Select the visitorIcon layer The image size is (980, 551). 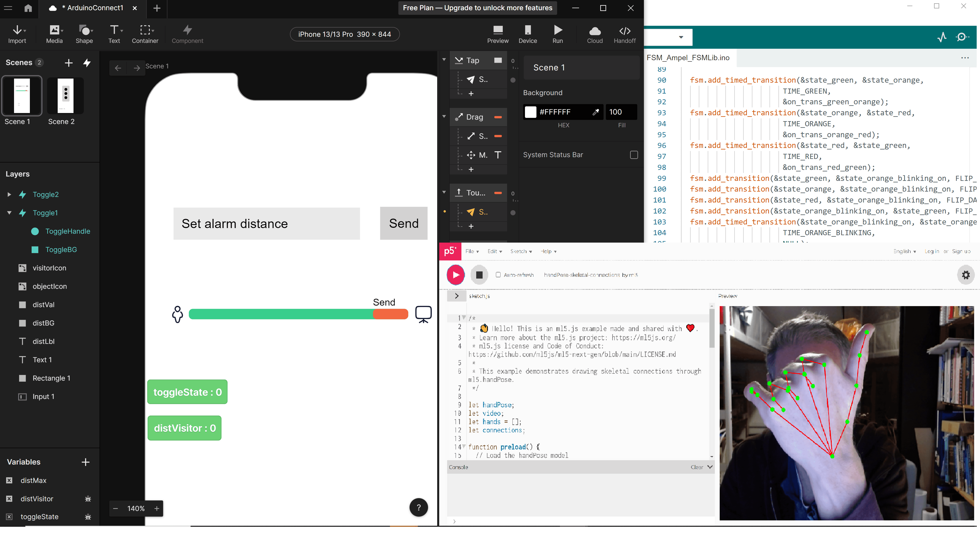click(50, 268)
